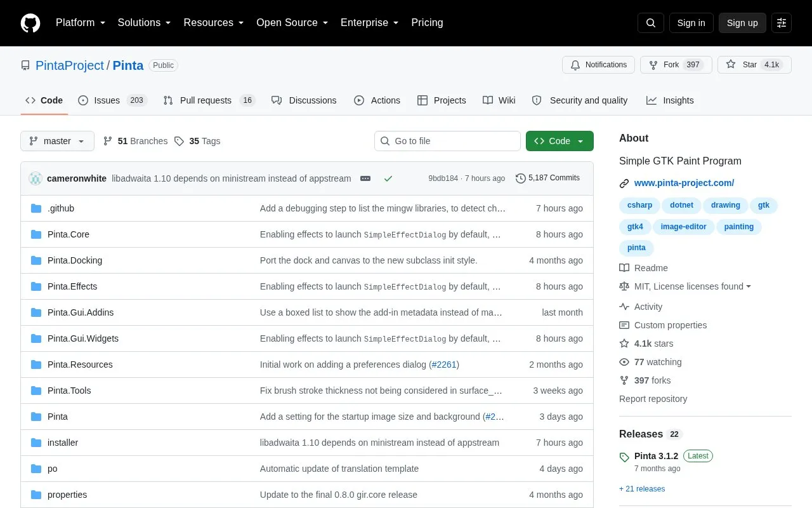The width and height of the screenshot is (812, 508).
Task: Click the installer folder icon
Action: pyautogui.click(x=36, y=443)
